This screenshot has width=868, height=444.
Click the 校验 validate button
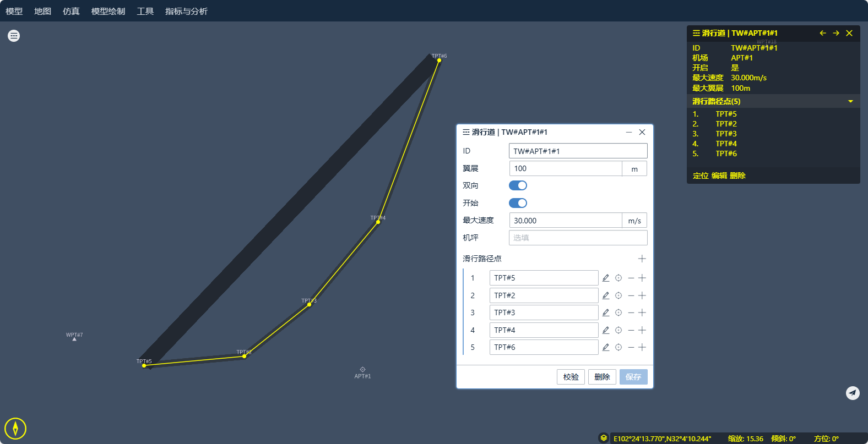[x=571, y=377]
